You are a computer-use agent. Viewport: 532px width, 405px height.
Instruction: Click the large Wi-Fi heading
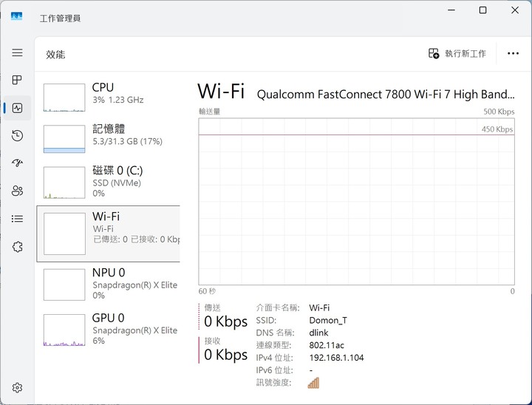coord(221,92)
